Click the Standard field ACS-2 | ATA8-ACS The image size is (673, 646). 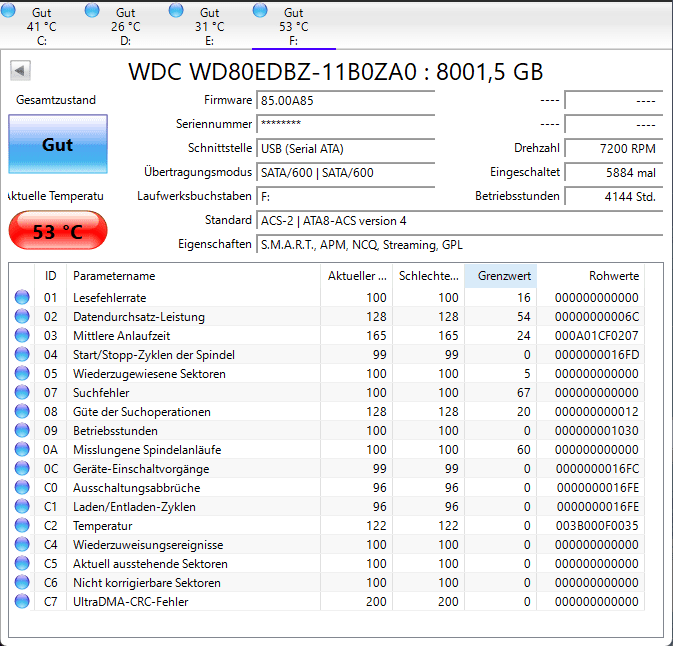460,221
